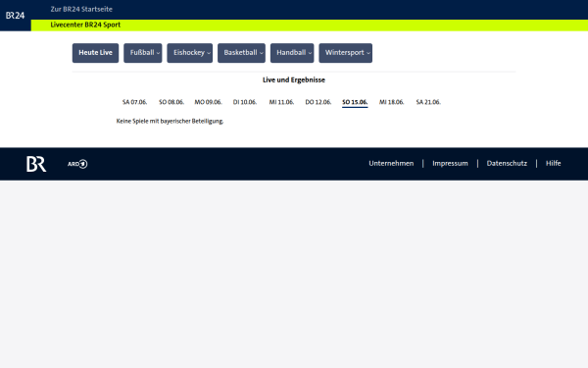Select active SO 15.06. tab
The image size is (588, 368).
coord(355,102)
